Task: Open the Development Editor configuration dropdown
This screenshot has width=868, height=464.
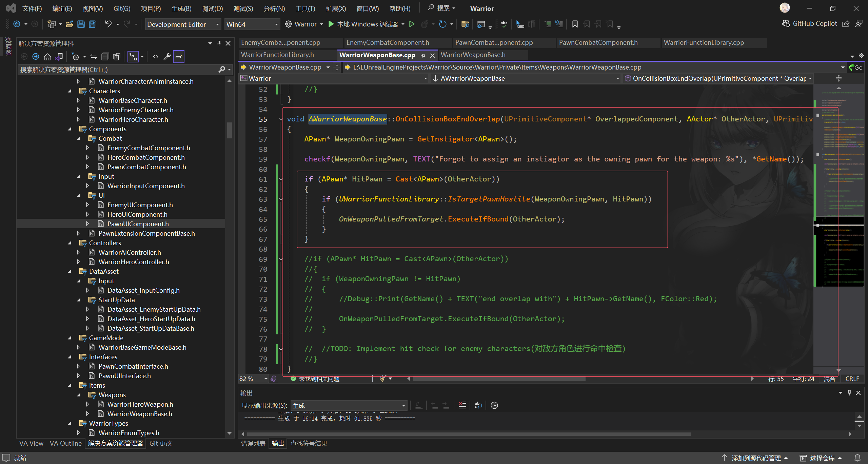Action: [x=183, y=24]
